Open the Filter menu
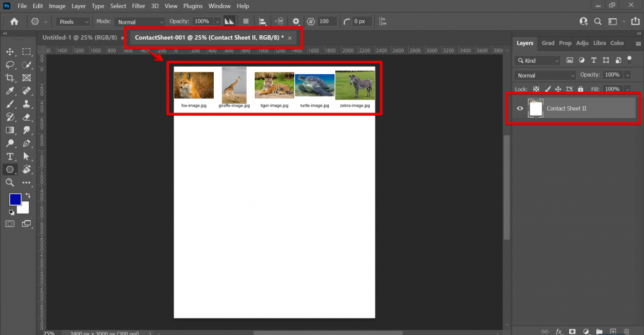Image resolution: width=644 pixels, height=335 pixels. 140,6
